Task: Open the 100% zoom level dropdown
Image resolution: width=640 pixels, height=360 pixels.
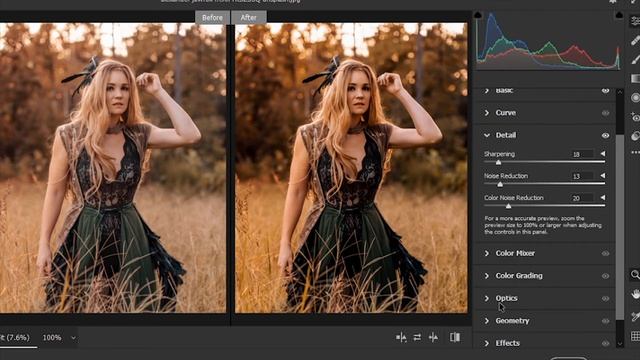Action: (x=73, y=338)
